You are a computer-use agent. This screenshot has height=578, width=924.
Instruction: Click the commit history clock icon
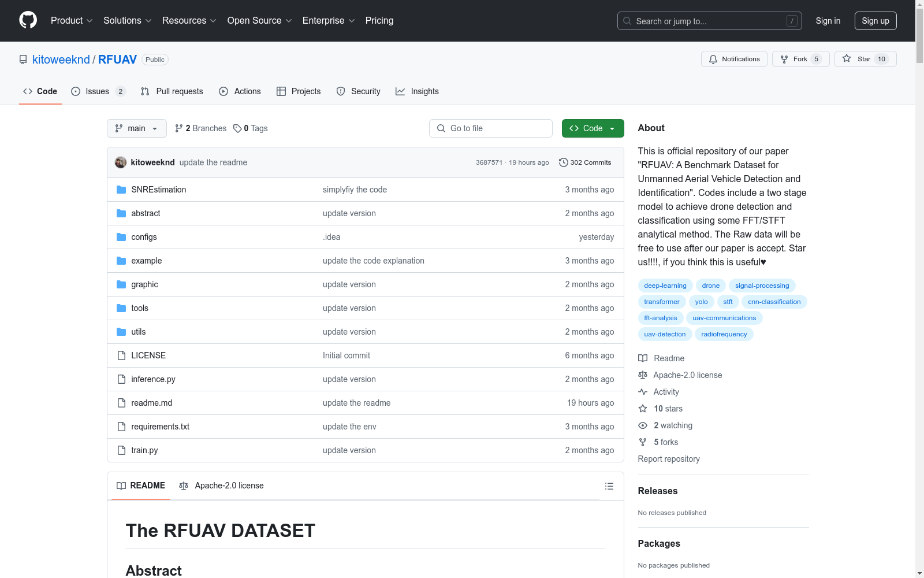563,162
